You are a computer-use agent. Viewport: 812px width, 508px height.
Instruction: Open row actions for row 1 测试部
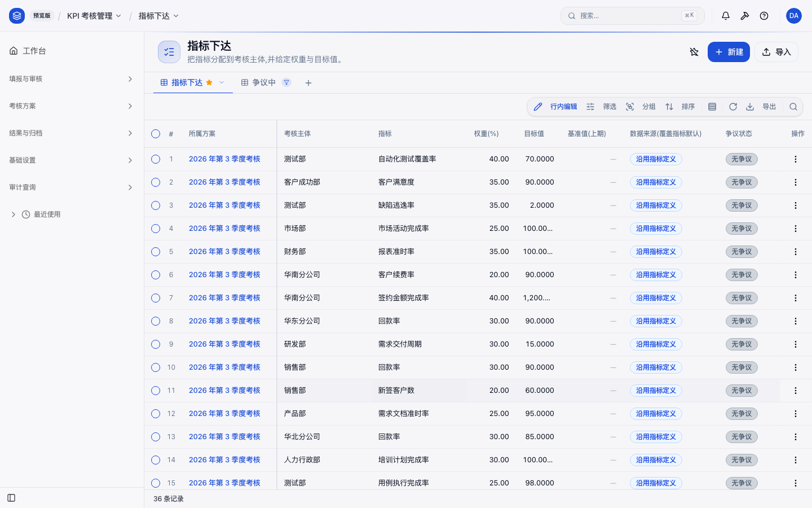796,159
